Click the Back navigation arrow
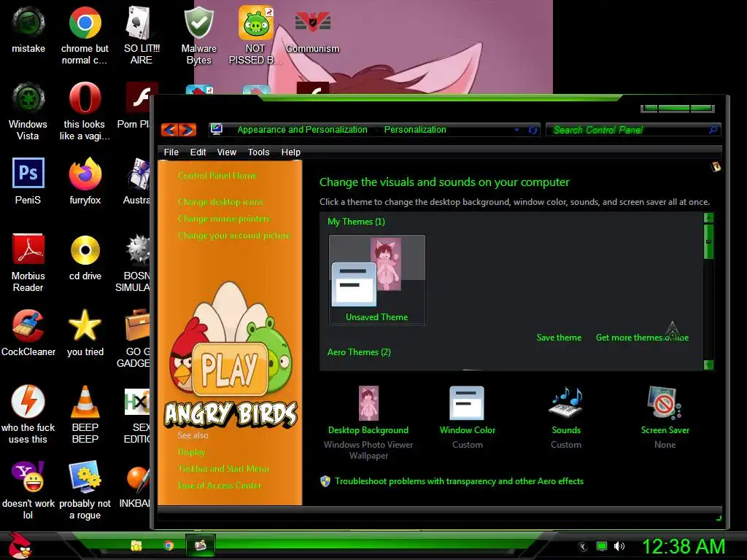Image resolution: width=747 pixels, height=560 pixels. (170, 130)
